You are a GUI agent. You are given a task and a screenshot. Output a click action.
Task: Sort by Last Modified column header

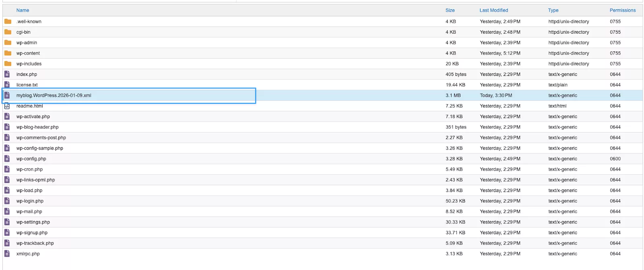point(493,10)
